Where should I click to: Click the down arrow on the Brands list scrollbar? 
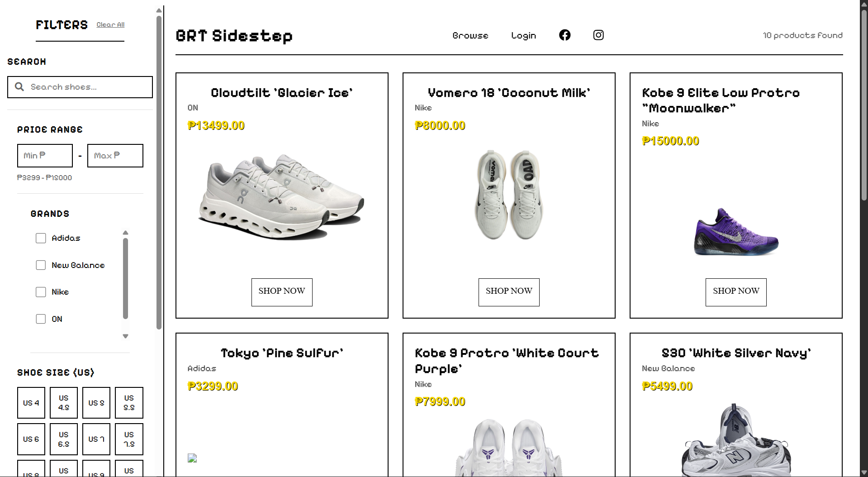coord(125,337)
